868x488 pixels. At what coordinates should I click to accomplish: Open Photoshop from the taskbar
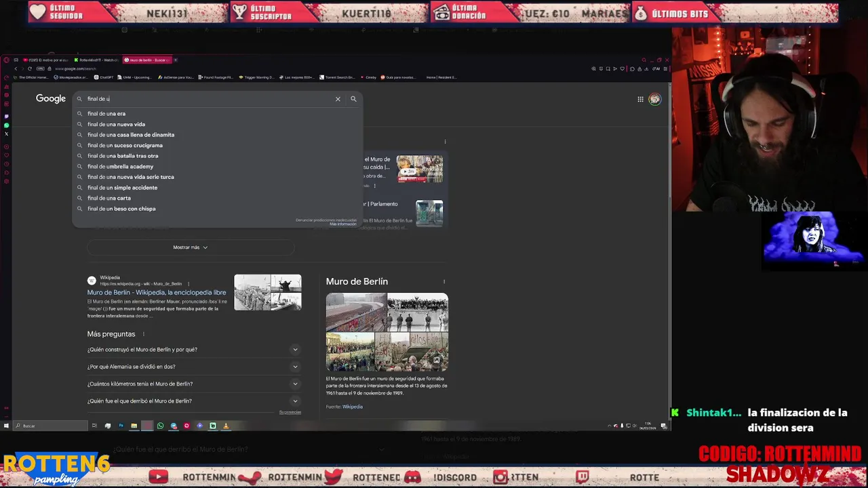(121, 426)
